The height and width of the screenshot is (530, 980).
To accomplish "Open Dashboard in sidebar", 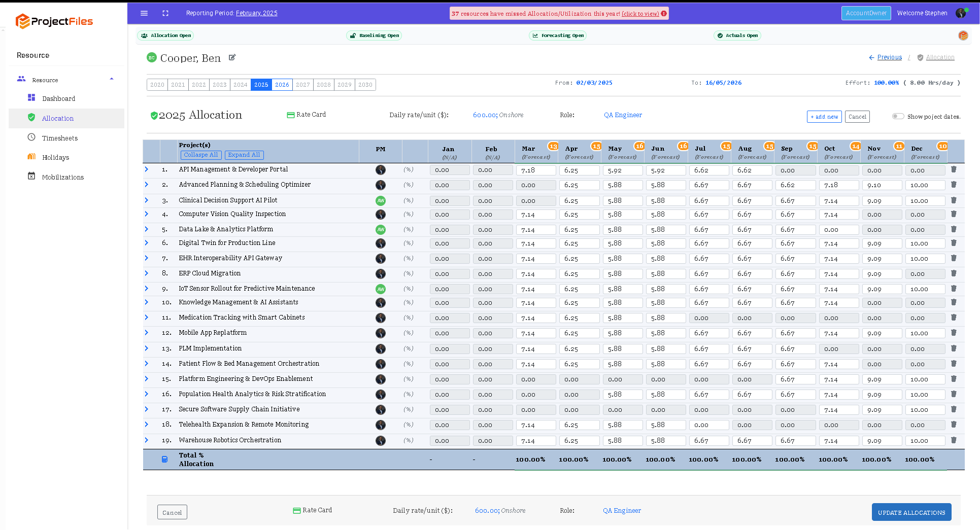I will click(58, 98).
